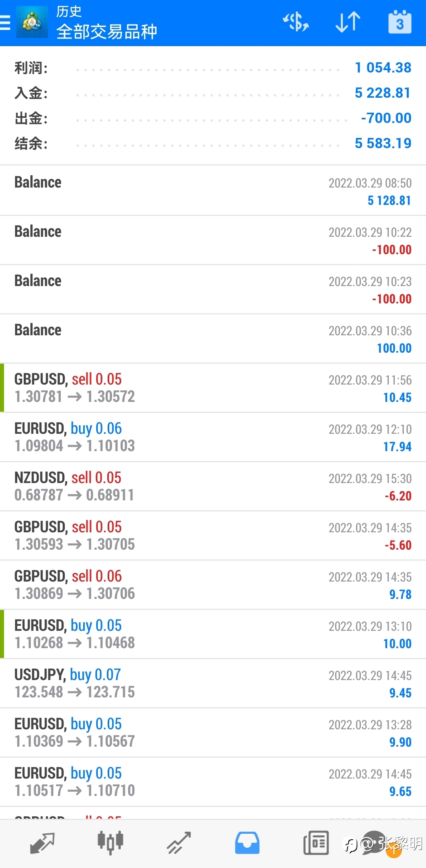Screen dimensions: 426x868
Task: Expand the EURUSD buy 0.06 trade
Action: (213, 437)
